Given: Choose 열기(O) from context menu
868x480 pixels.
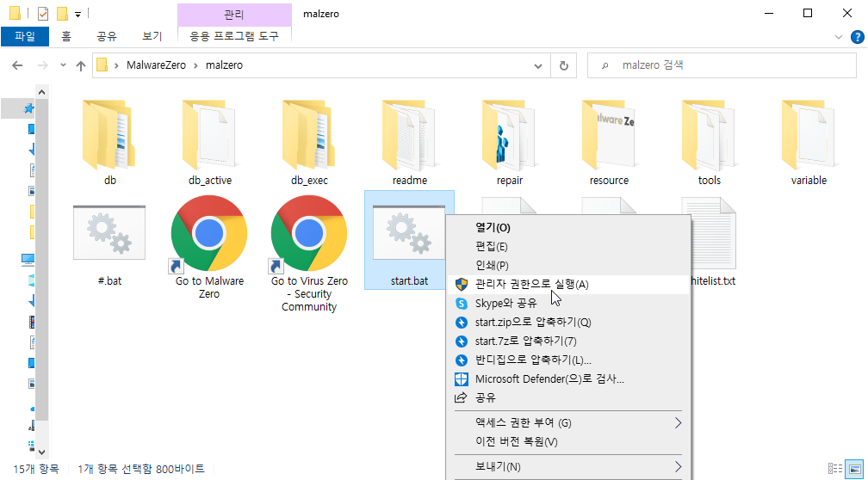Looking at the screenshot, I should (568, 227).
